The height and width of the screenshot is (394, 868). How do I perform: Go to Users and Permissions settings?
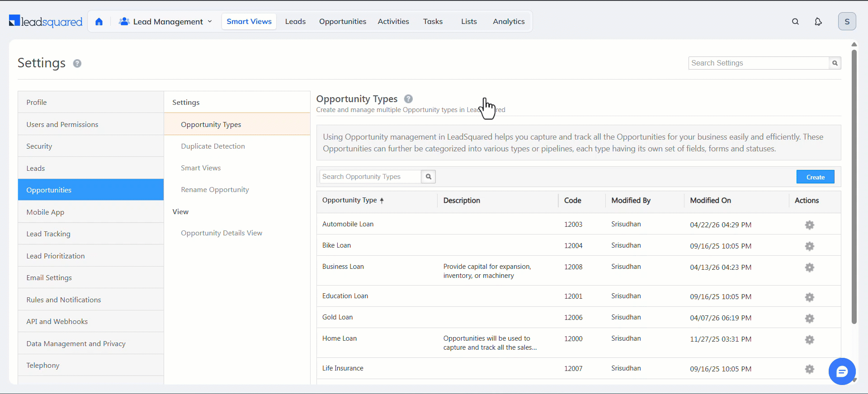pos(62,125)
